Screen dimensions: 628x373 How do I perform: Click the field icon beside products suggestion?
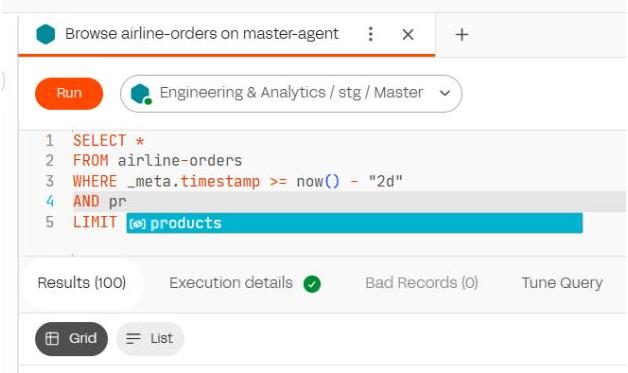pos(137,224)
